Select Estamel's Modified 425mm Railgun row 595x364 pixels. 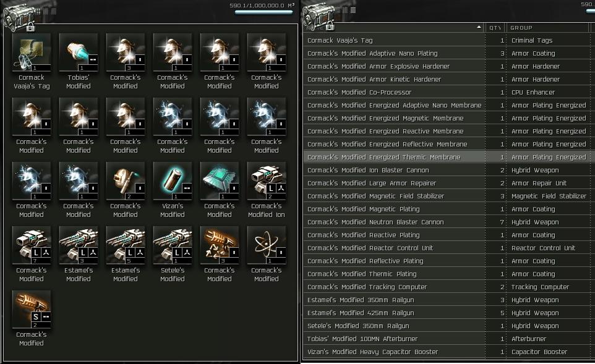(449, 313)
